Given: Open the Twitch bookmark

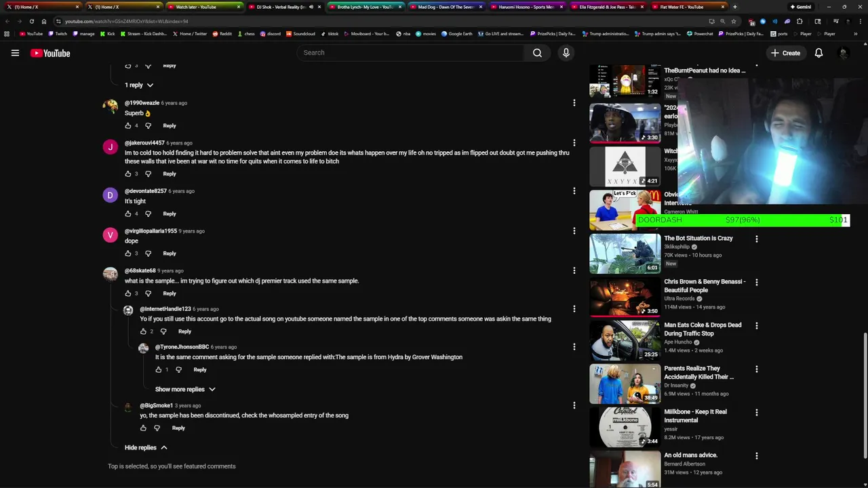Looking at the screenshot, I should (58, 33).
